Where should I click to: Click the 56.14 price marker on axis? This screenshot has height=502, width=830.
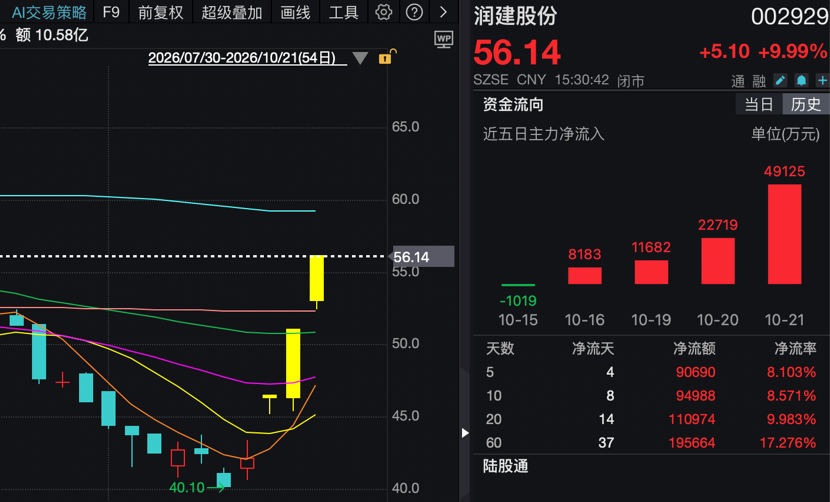pyautogui.click(x=423, y=257)
